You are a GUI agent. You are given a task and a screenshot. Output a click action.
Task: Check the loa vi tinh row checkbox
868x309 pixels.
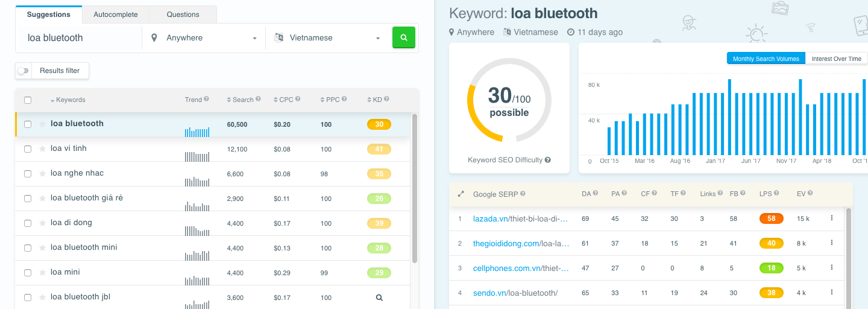tap(28, 149)
